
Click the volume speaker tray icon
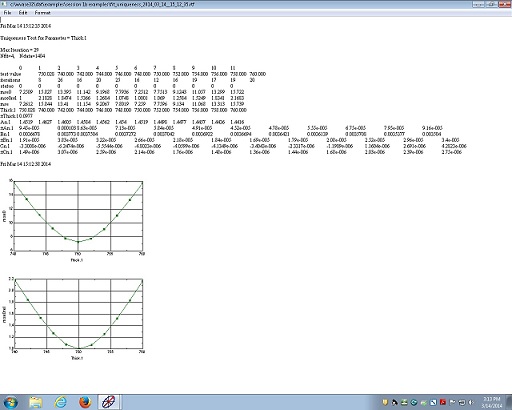tap(471, 402)
